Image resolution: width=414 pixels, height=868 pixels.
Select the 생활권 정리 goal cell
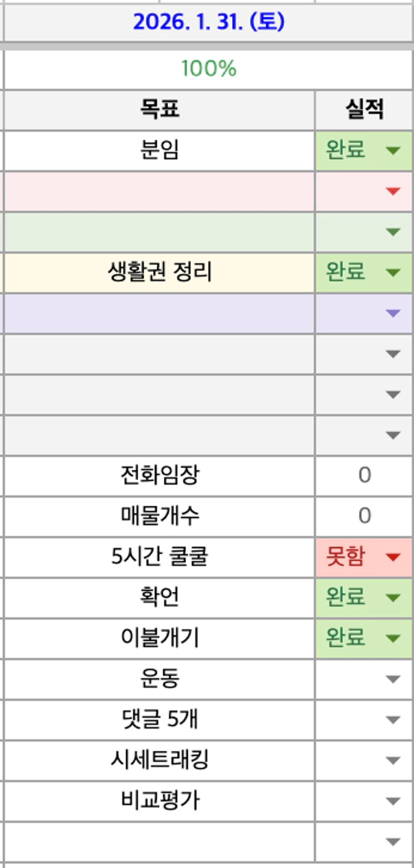click(159, 272)
